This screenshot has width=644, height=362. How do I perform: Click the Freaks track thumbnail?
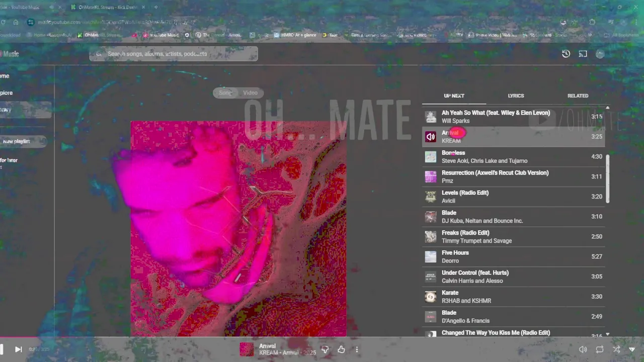pos(431,237)
